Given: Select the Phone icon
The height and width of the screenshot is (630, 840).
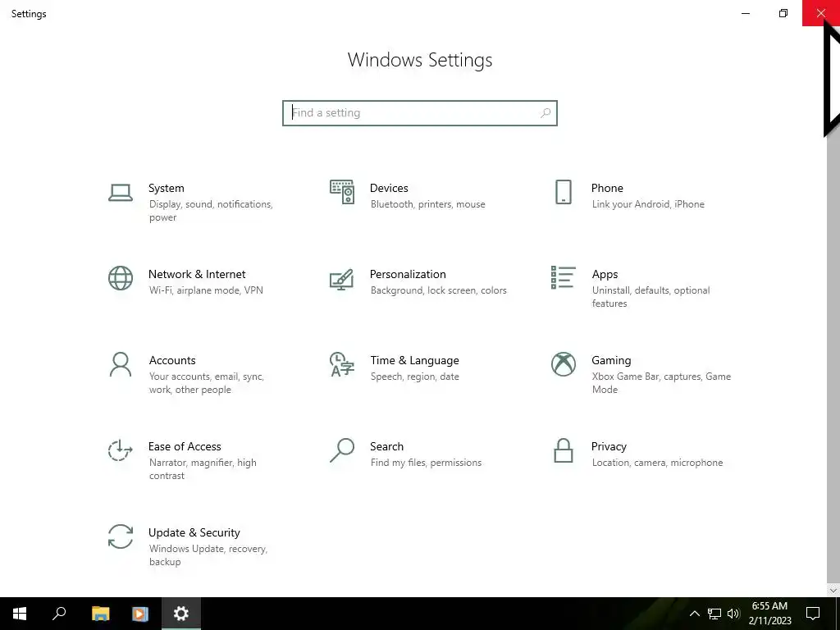Looking at the screenshot, I should pos(563,192).
